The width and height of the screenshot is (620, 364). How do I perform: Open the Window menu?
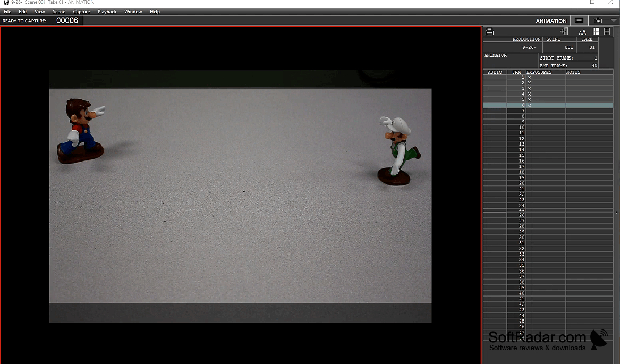point(133,12)
